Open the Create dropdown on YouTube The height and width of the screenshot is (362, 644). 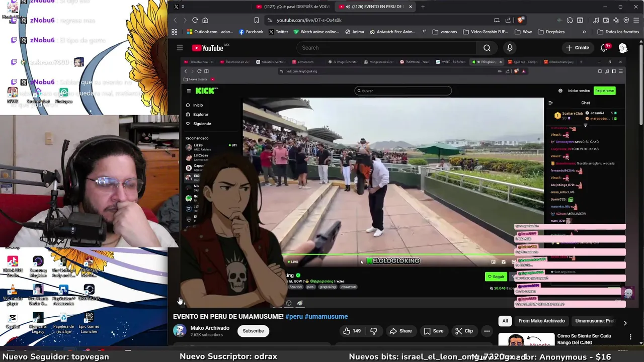pos(577,48)
